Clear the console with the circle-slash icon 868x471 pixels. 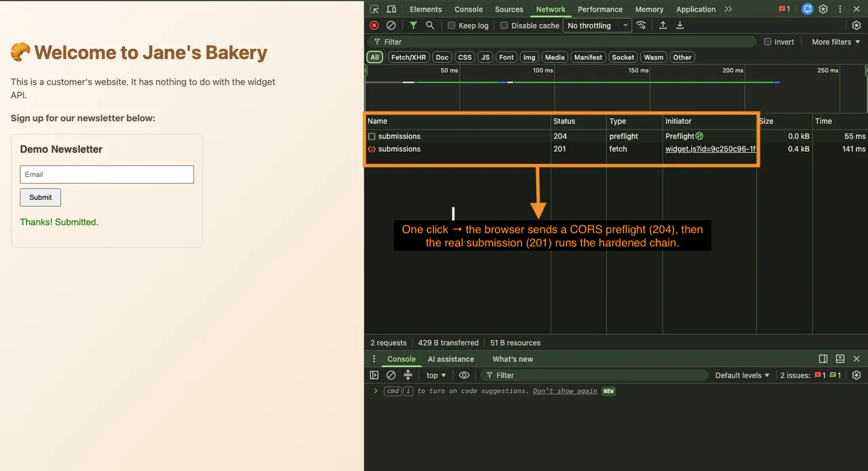(x=391, y=375)
